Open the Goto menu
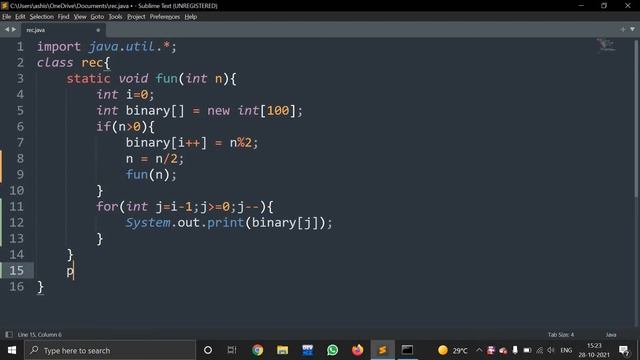640x360 pixels. coord(97,17)
